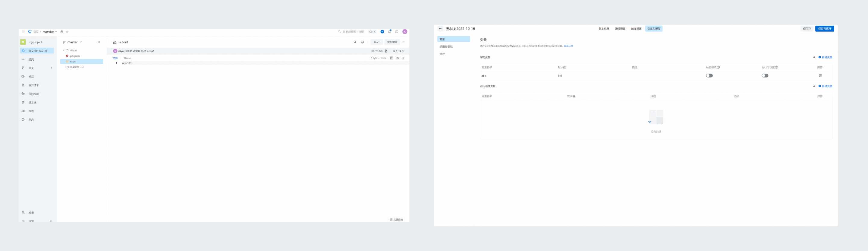Click the 首页 breadcrumb link
This screenshot has width=868, height=251.
point(36,32)
